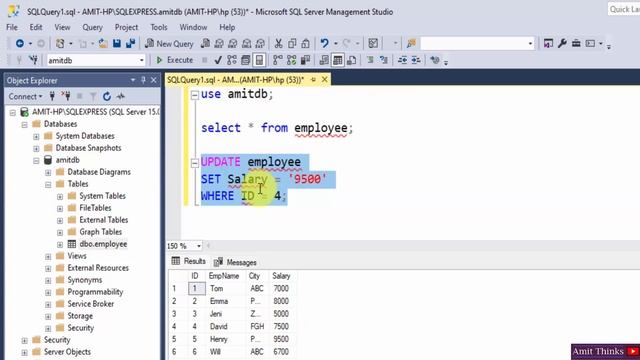Display the Estimated Execution Plan icon
Image resolution: width=640 pixels, height=360 pixels.
click(x=232, y=60)
